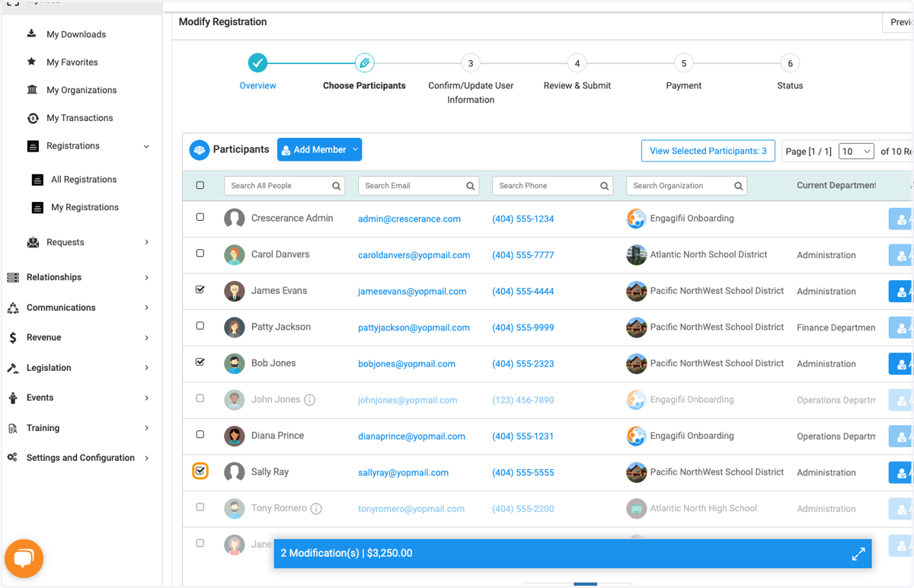Expand the Legislation menu chevron
Viewport: 914px width, 588px height.
click(x=146, y=368)
